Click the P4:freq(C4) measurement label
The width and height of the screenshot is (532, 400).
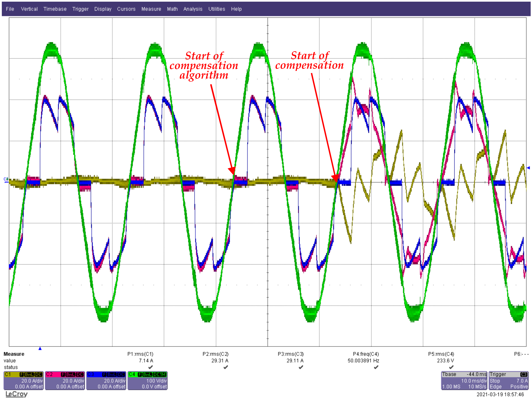pyautogui.click(x=366, y=354)
